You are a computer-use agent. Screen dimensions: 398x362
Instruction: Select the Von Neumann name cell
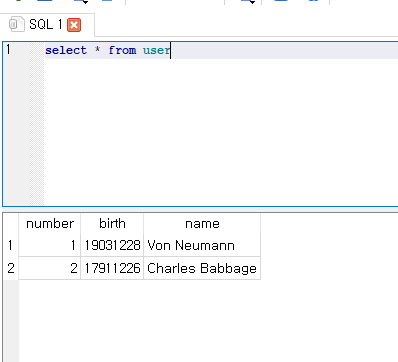[x=202, y=246]
